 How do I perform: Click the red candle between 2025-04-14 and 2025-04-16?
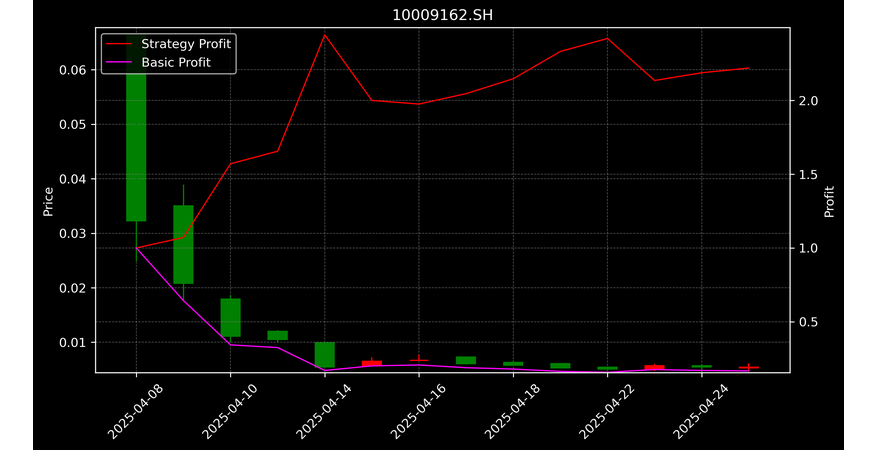tap(372, 363)
